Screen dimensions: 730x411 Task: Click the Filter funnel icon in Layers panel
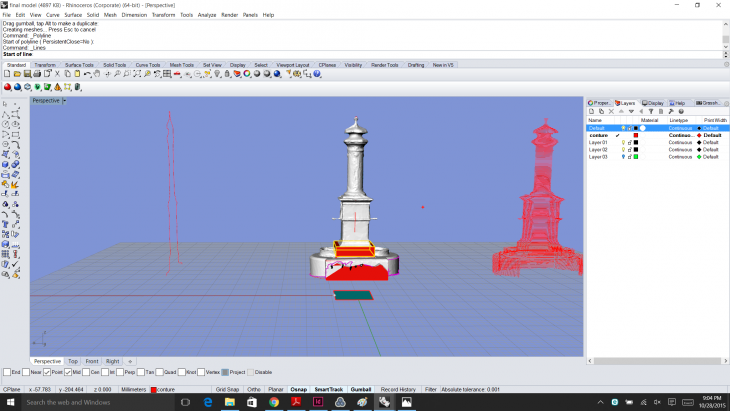651,111
